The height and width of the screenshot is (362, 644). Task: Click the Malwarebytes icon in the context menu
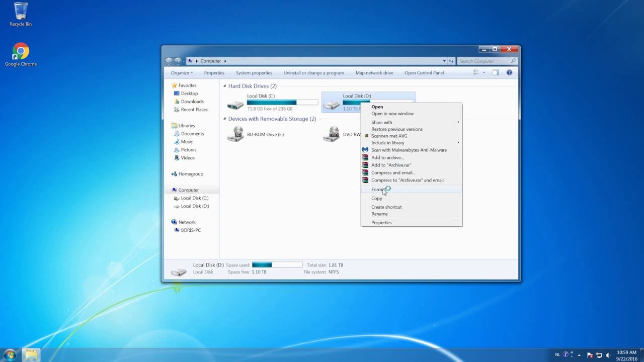click(x=365, y=150)
